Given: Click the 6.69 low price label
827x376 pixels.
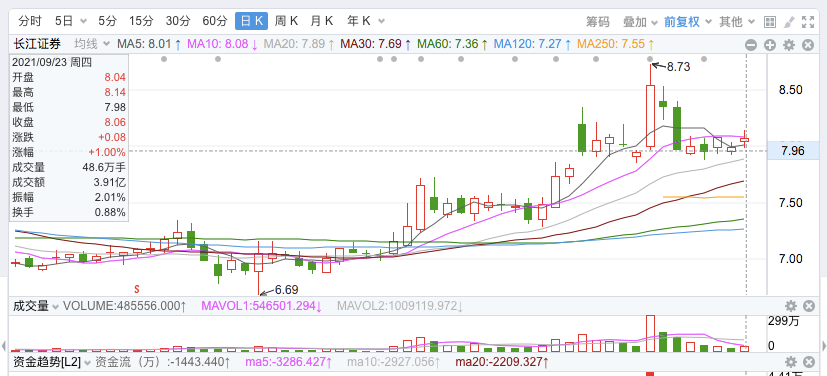Looking at the screenshot, I should (x=286, y=289).
